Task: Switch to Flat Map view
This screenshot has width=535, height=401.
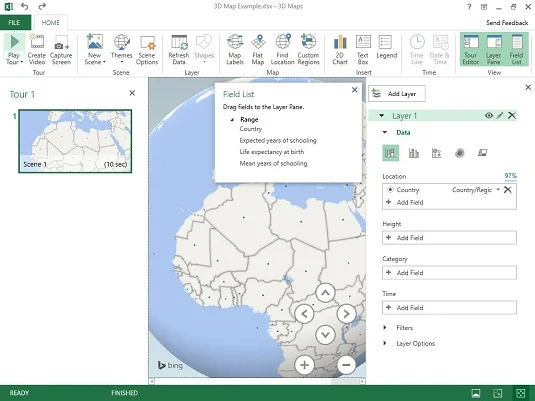Action: tap(258, 49)
